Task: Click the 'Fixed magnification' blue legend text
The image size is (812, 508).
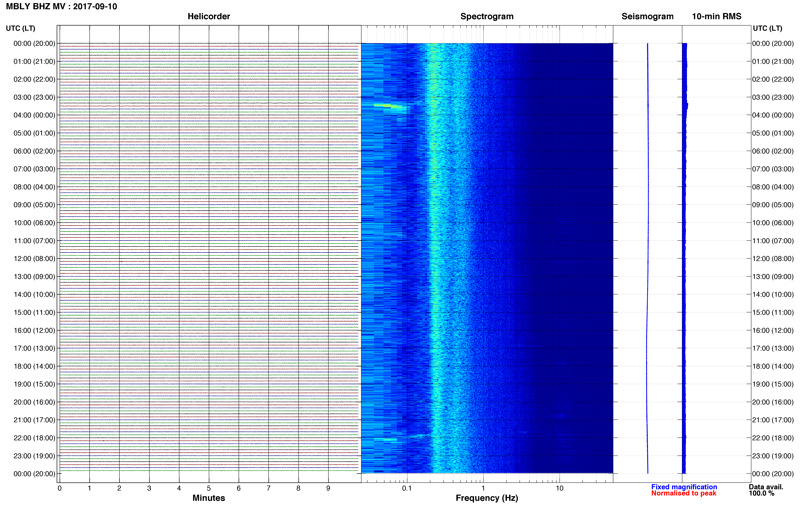Action: point(684,487)
